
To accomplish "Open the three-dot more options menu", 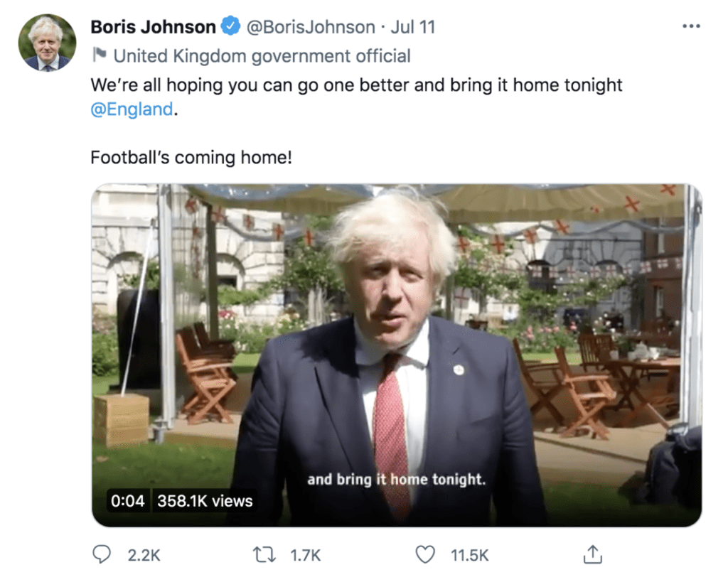I will click(691, 27).
